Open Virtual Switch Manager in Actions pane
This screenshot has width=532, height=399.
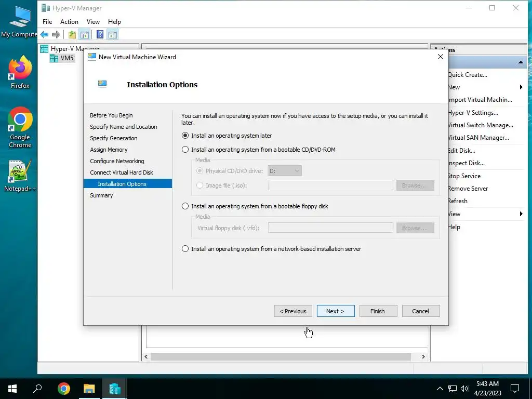coord(481,125)
